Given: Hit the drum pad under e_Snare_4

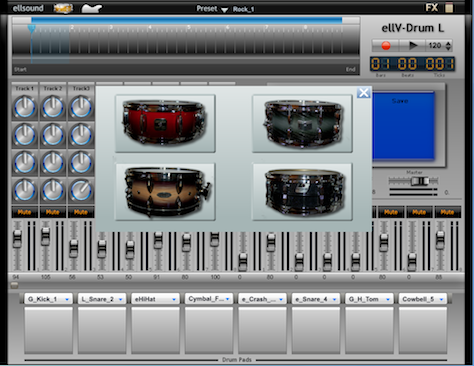Looking at the screenshot, I should (x=316, y=330).
